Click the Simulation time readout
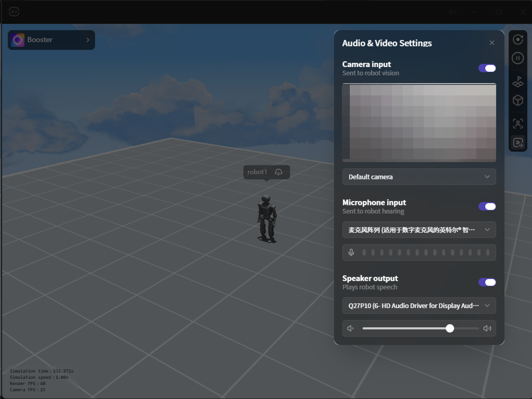This screenshot has width=532, height=399. click(x=42, y=371)
